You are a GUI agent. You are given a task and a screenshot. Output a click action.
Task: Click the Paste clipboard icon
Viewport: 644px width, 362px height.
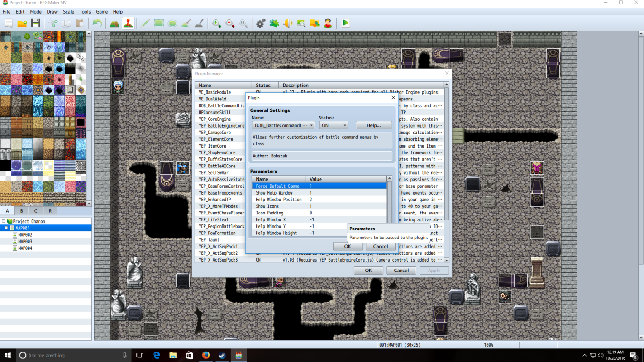click(x=80, y=23)
